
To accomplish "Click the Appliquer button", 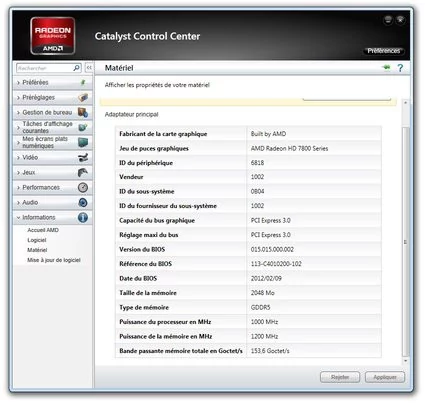I will click(x=385, y=377).
